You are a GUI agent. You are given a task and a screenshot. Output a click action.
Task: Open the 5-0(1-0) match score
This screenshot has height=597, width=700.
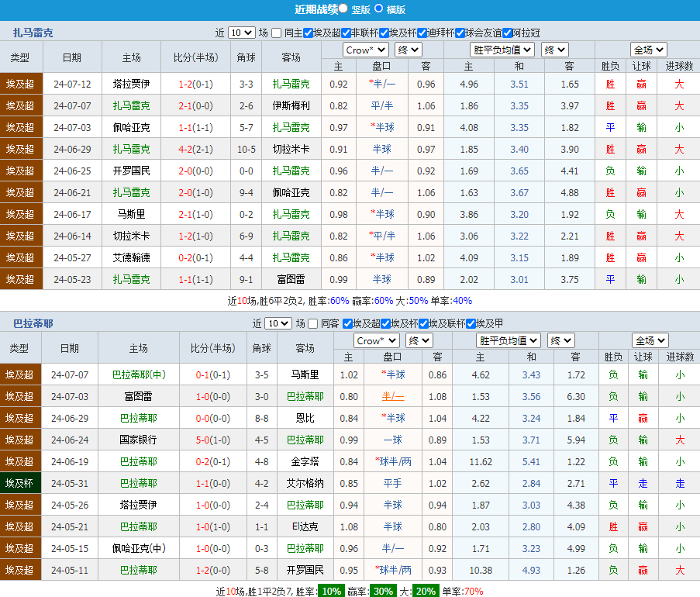tap(212, 440)
